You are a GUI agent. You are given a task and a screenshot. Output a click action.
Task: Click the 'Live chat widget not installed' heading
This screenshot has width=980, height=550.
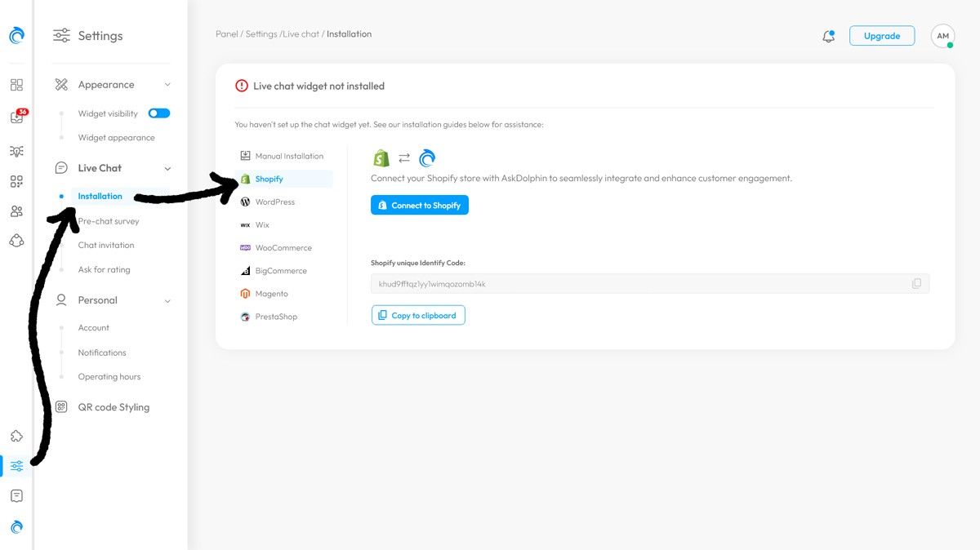(x=318, y=86)
